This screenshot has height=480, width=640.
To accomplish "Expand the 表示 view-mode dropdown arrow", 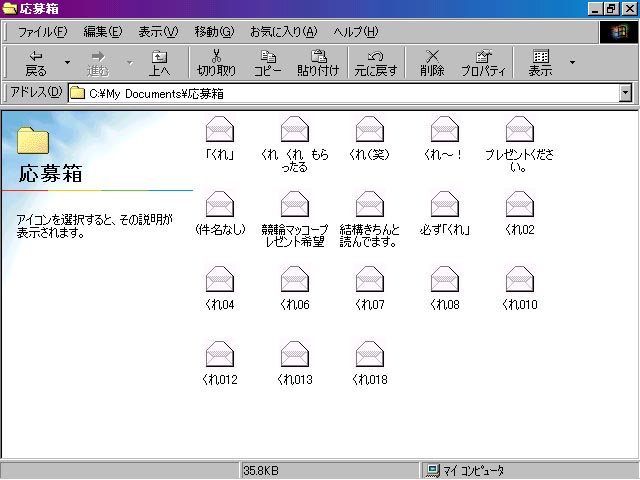I will [x=572, y=63].
